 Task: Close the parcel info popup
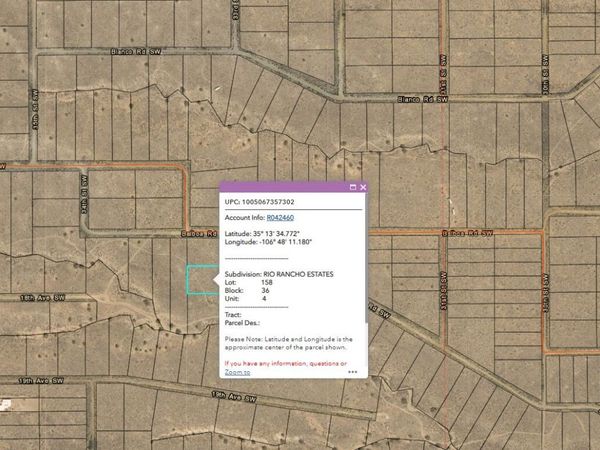[363, 187]
